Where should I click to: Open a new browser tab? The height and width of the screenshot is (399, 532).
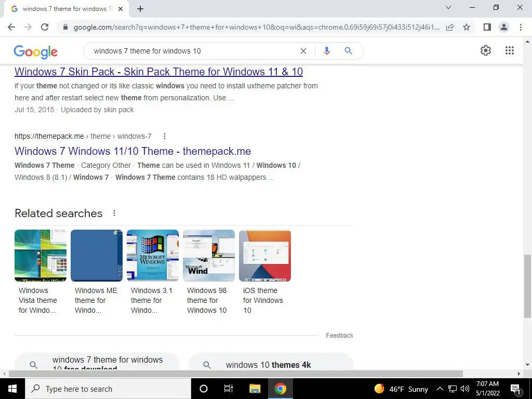(140, 9)
